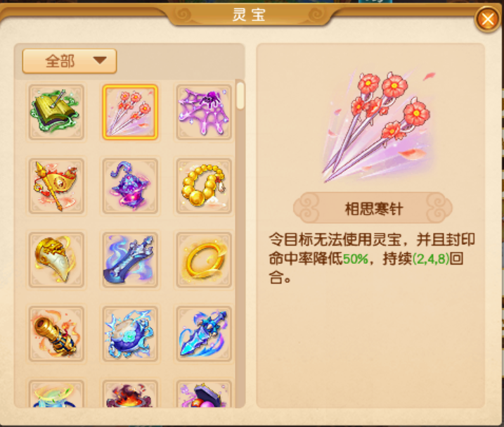This screenshot has width=504, height=427.
Task: Close the 灵宝 window
Action: (x=488, y=20)
